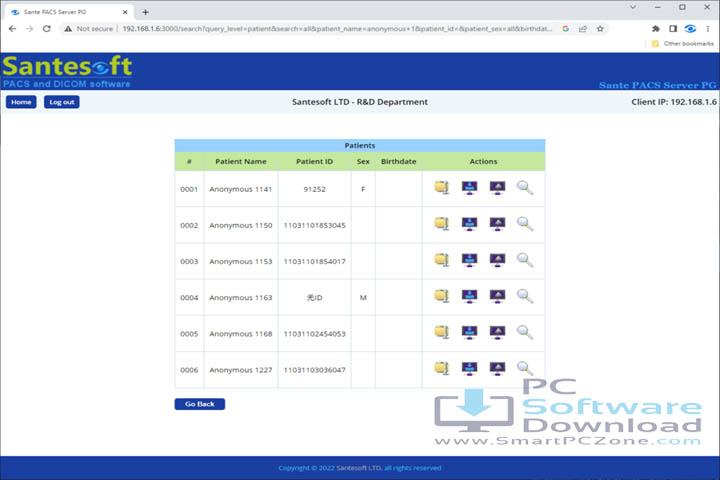The height and width of the screenshot is (480, 720).
Task: Click the Log out button
Action: (62, 102)
